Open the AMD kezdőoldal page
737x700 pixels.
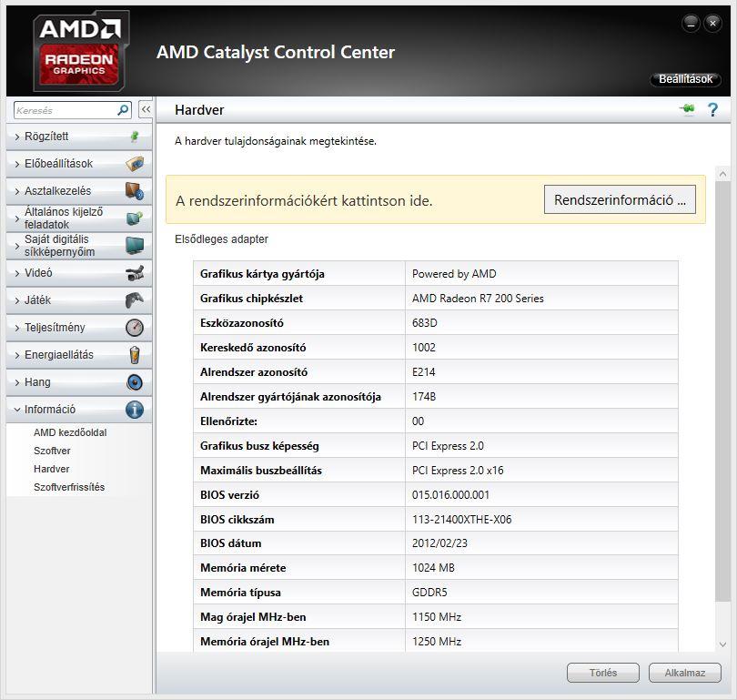click(x=70, y=432)
